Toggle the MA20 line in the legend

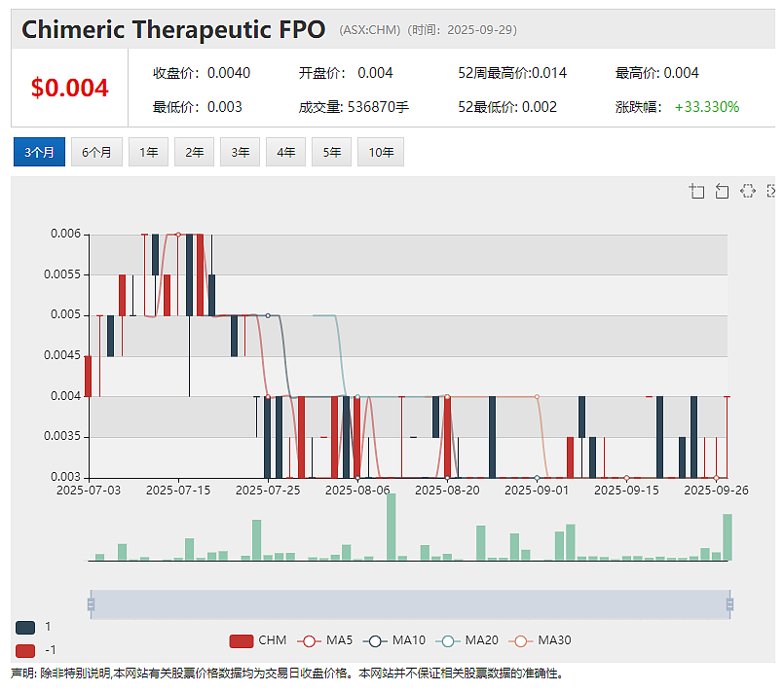[467, 640]
